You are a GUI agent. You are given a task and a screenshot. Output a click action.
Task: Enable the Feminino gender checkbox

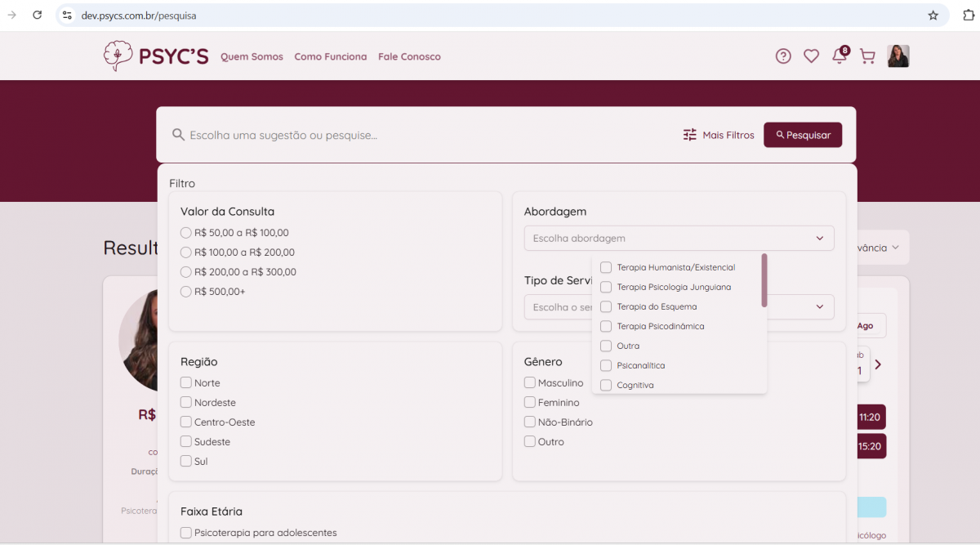coord(530,403)
